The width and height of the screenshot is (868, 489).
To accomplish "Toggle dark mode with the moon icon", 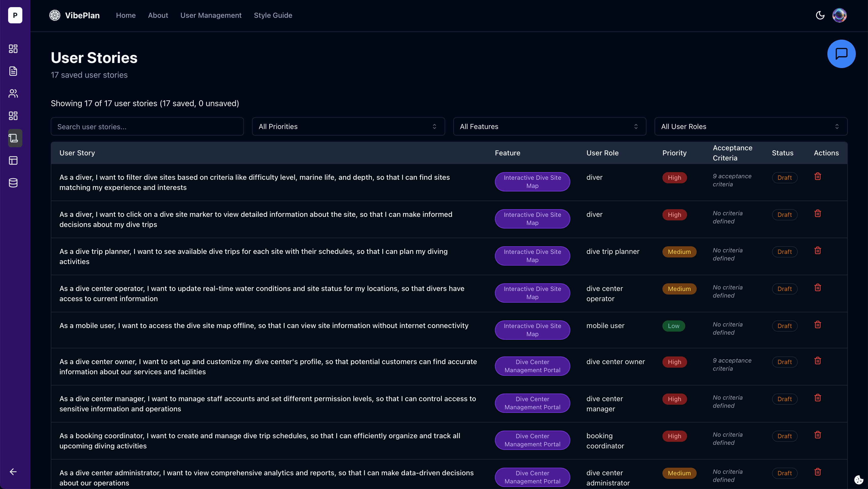I will coord(820,15).
